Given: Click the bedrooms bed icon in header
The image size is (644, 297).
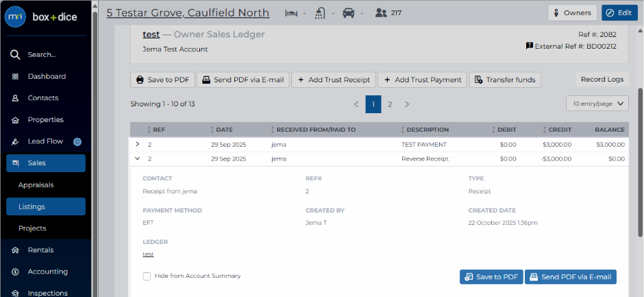Looking at the screenshot, I should tap(291, 13).
